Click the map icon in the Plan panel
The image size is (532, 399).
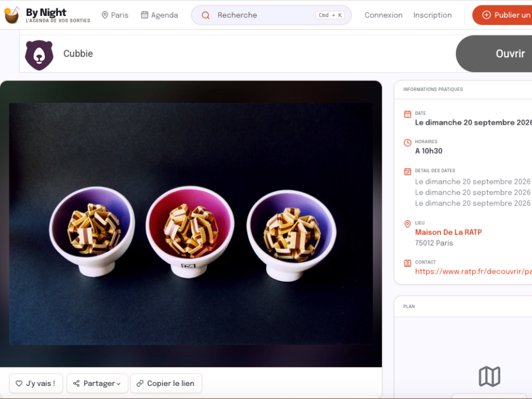click(489, 377)
